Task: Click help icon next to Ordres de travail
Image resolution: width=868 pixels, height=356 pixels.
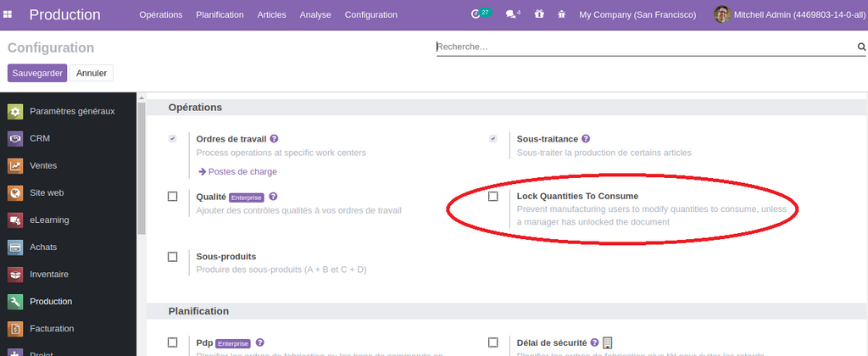Action: tap(275, 138)
